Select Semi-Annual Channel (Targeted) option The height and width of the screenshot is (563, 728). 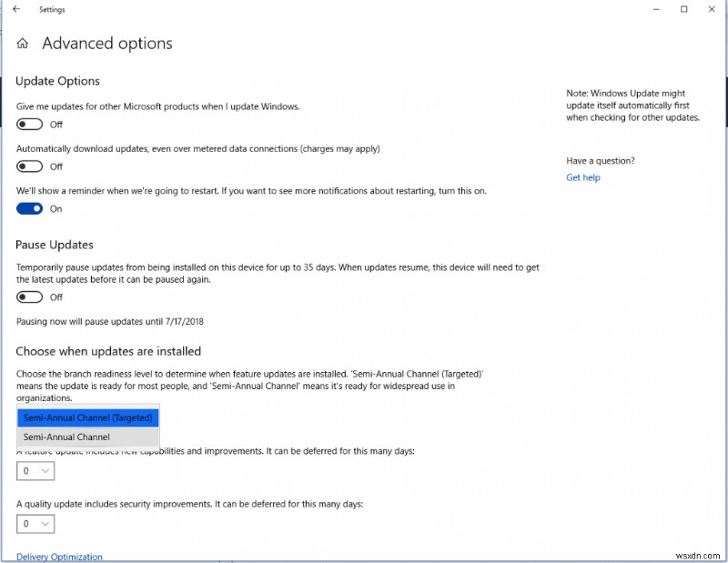click(87, 417)
